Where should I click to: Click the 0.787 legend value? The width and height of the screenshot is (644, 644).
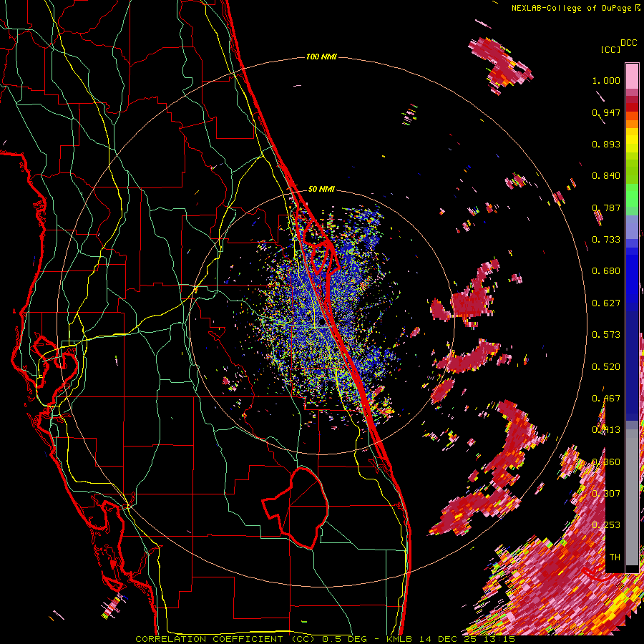pos(606,208)
